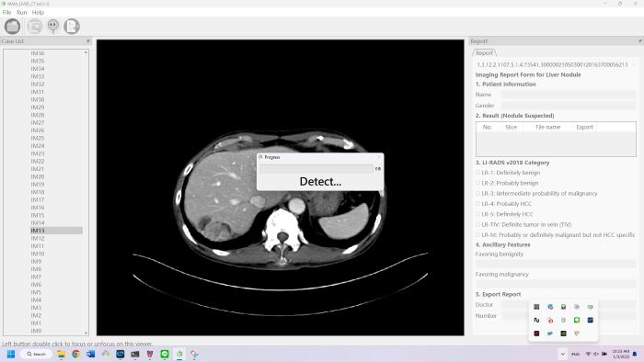This screenshot has width=644, height=362.
Task: Close the Case List panel via its pin button
Action: pyautogui.click(x=87, y=41)
